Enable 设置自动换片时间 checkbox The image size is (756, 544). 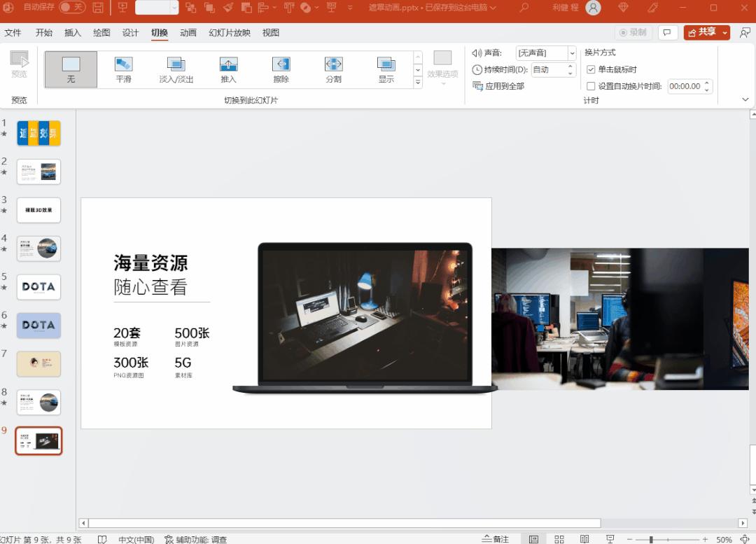[x=591, y=86]
